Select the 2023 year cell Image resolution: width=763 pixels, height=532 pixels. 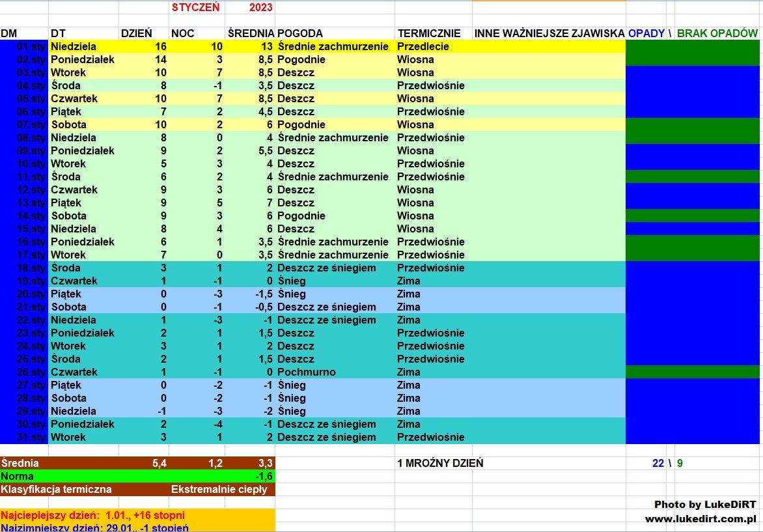tap(260, 8)
